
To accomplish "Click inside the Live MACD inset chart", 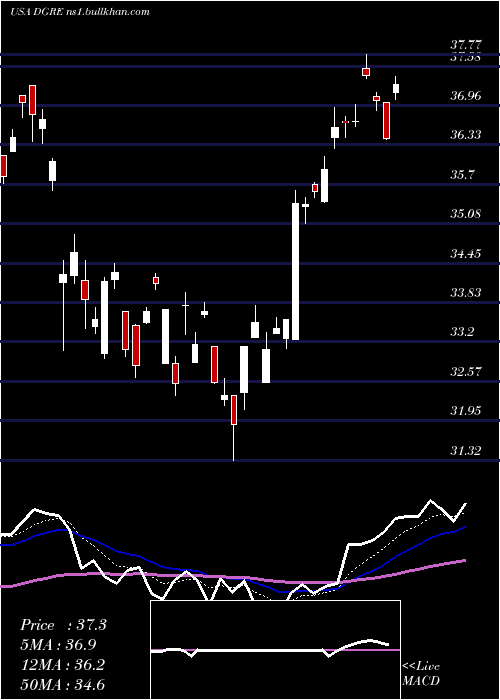I will point(275,650).
